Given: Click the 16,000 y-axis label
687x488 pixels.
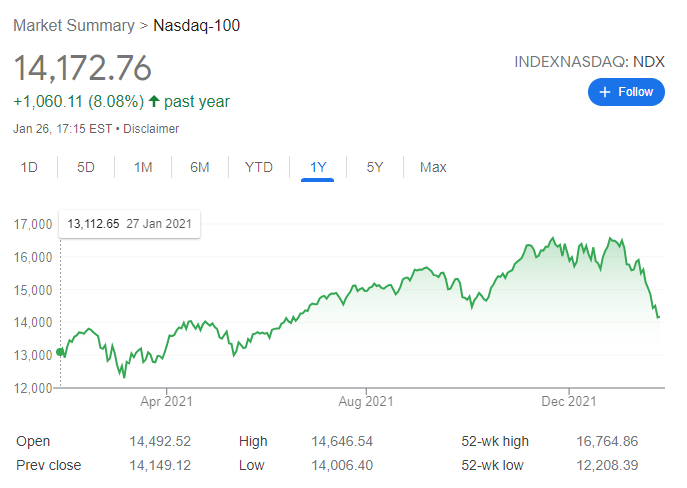Looking at the screenshot, I should click(33, 257).
